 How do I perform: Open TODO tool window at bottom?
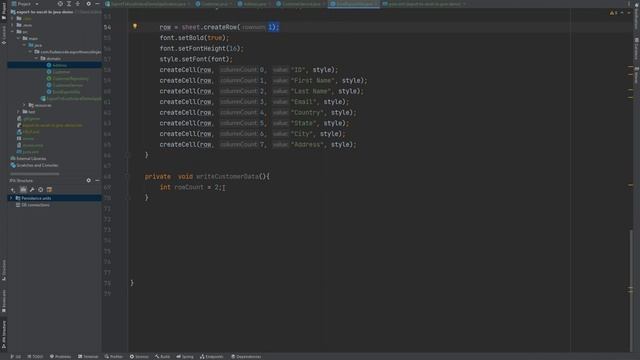pyautogui.click(x=35, y=356)
